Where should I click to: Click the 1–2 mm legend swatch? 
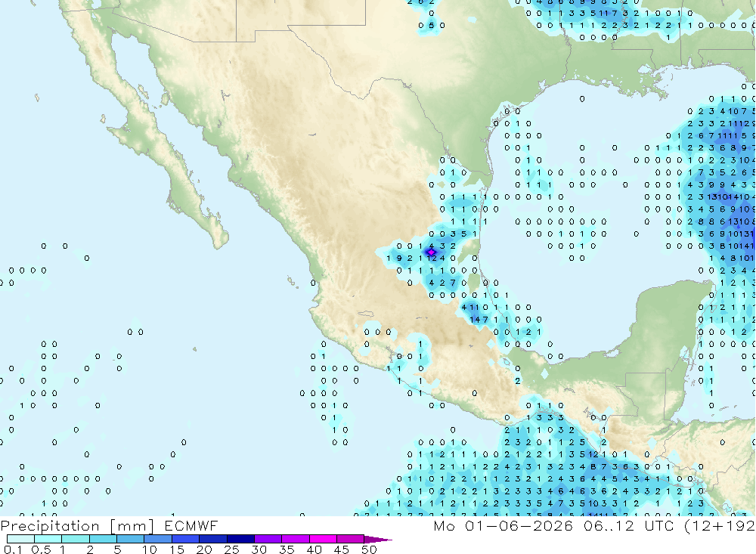[75, 539]
